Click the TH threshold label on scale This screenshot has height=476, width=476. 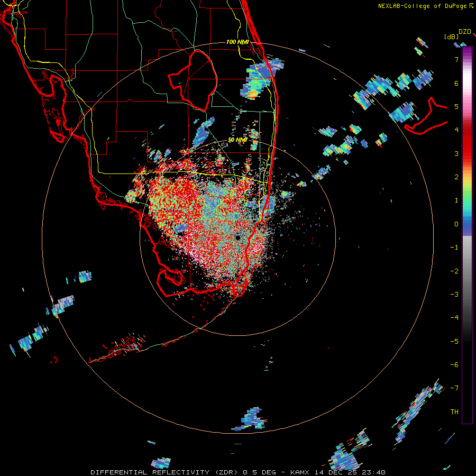click(454, 411)
